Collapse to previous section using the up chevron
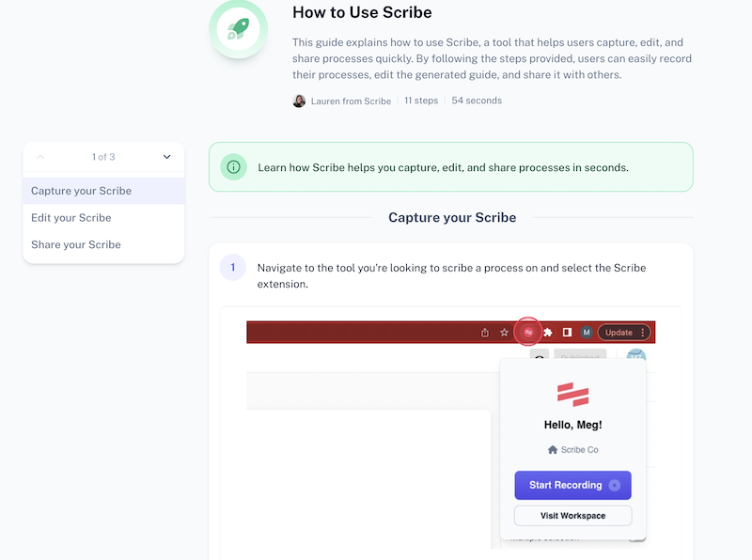Image resolution: width=752 pixels, height=560 pixels. pyautogui.click(x=39, y=156)
